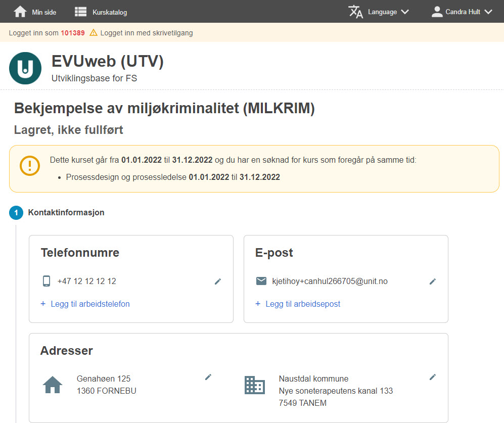Edit phone number +47 12 12 12 12
The image size is (504, 423).
(x=218, y=281)
